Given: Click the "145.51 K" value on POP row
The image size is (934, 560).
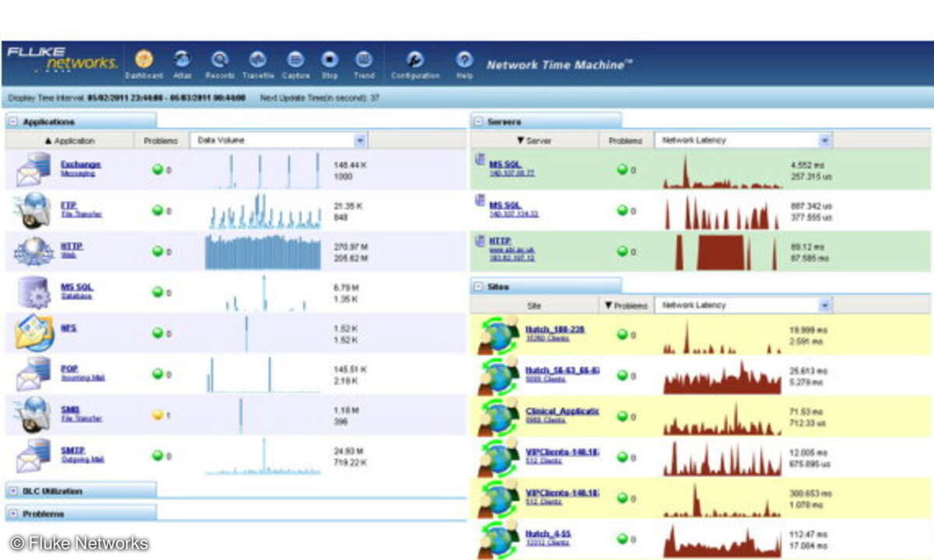Looking at the screenshot, I should point(350,369).
